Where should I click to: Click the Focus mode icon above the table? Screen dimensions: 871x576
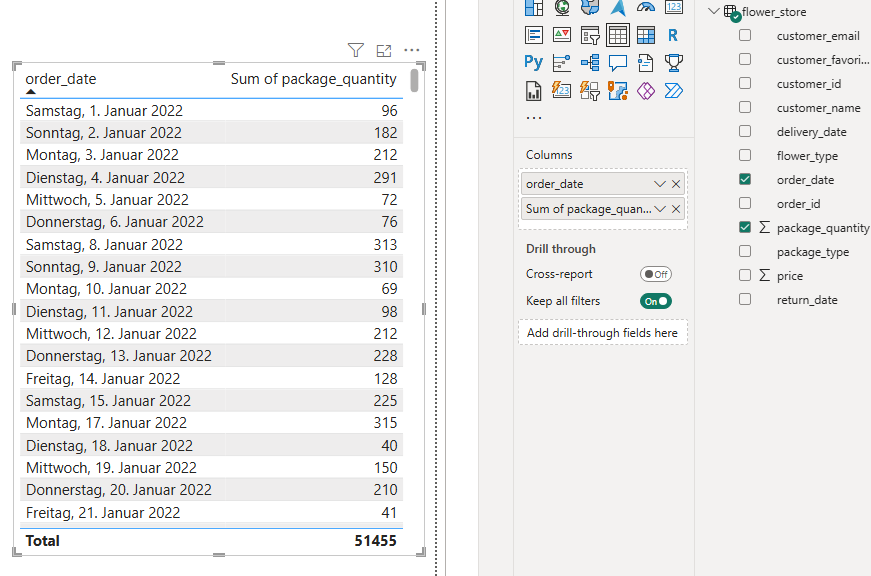click(x=384, y=51)
